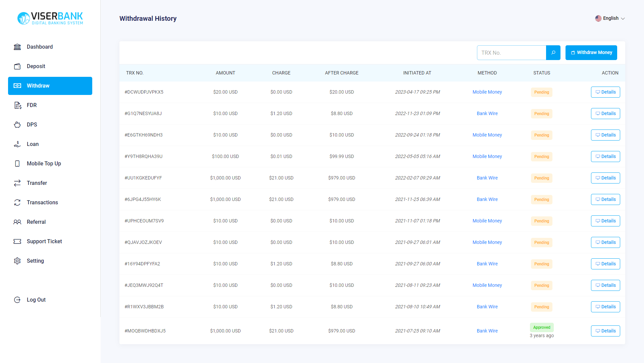644x363 pixels.
Task: Click the Mobile Top Up phone icon
Action: pos(17,164)
